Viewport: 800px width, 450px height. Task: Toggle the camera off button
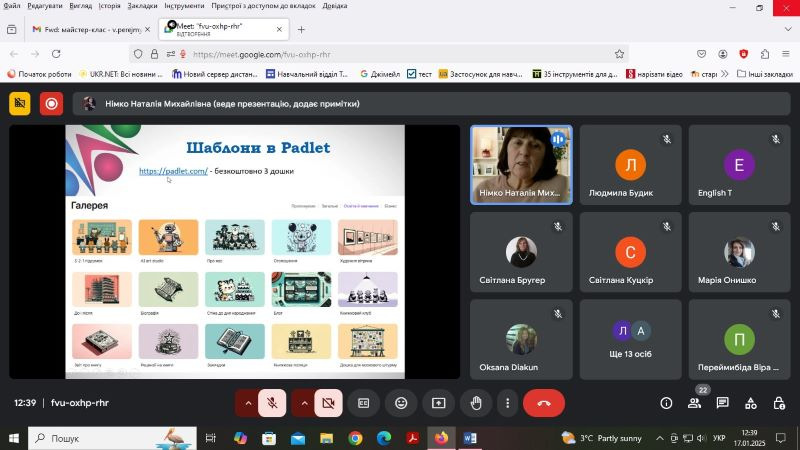pos(328,403)
